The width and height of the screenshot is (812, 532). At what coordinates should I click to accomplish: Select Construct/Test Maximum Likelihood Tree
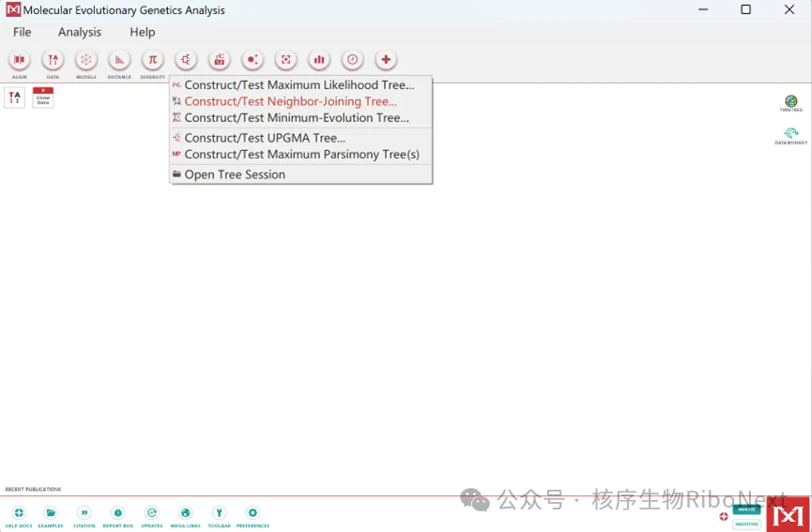pos(301,84)
